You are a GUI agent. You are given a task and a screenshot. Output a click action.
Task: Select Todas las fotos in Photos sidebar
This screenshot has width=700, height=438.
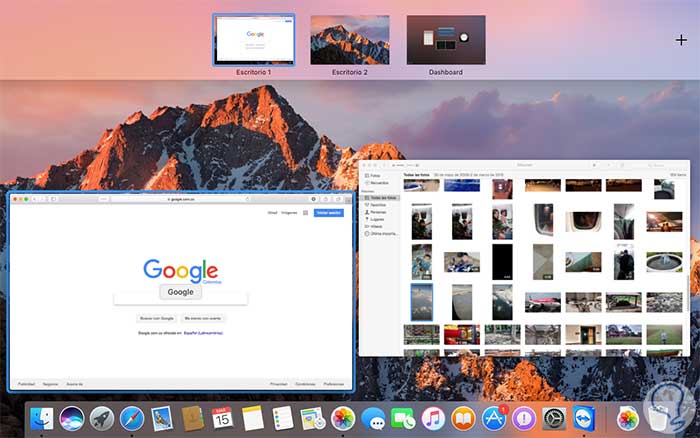coord(380,197)
